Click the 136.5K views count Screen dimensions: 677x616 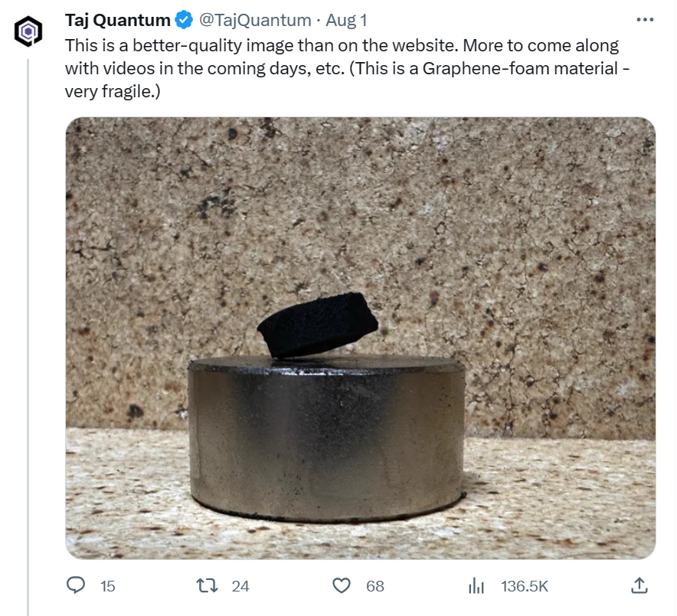tap(525, 586)
